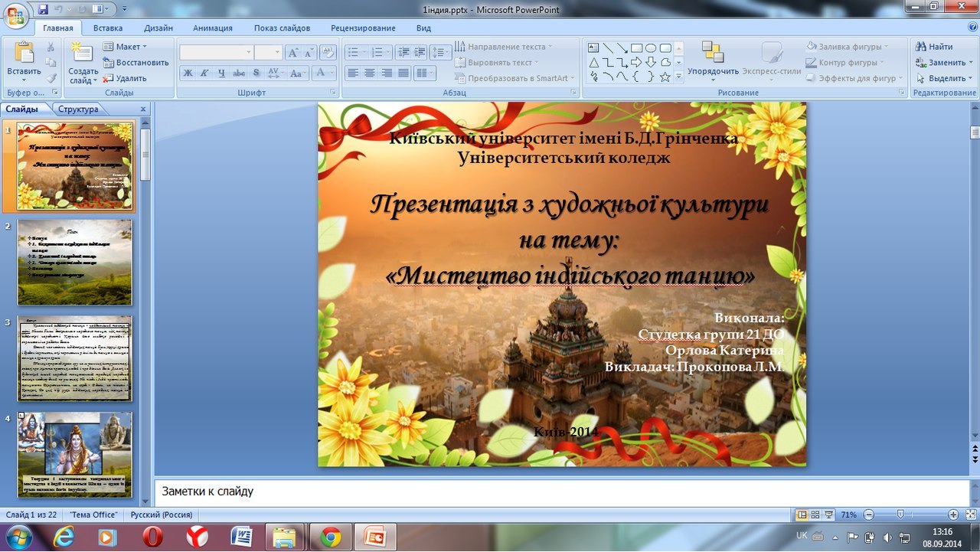Click the zoom in plus button
This screenshot has width=980, height=552.
tap(953, 514)
